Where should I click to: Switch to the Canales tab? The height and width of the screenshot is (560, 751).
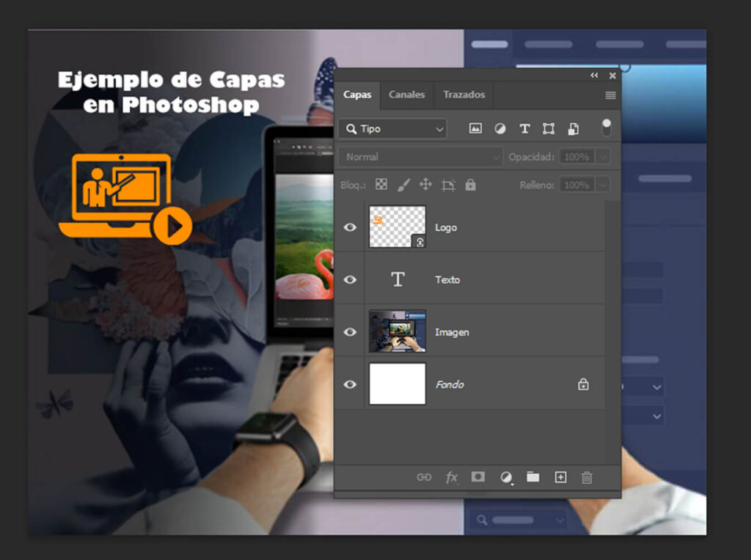pyautogui.click(x=406, y=95)
